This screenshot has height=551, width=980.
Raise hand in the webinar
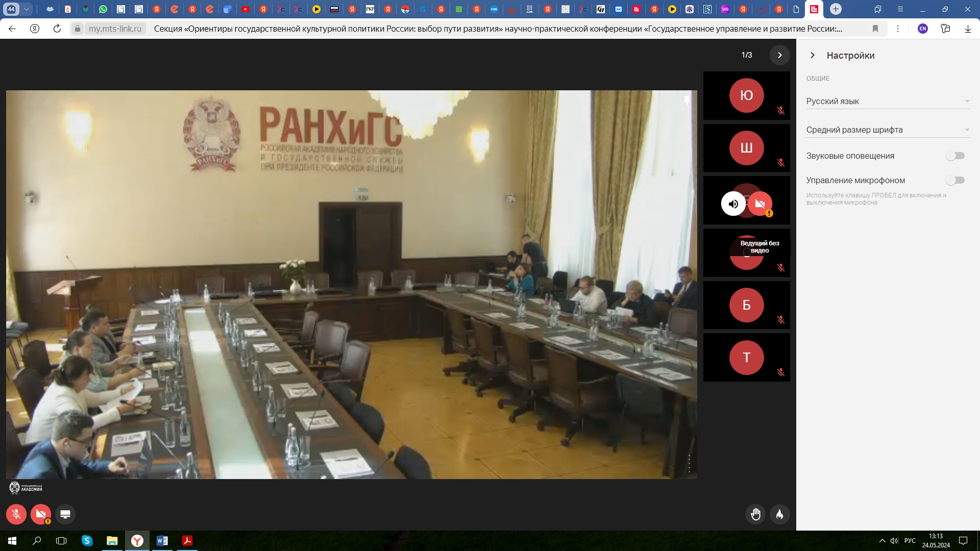coord(755,514)
